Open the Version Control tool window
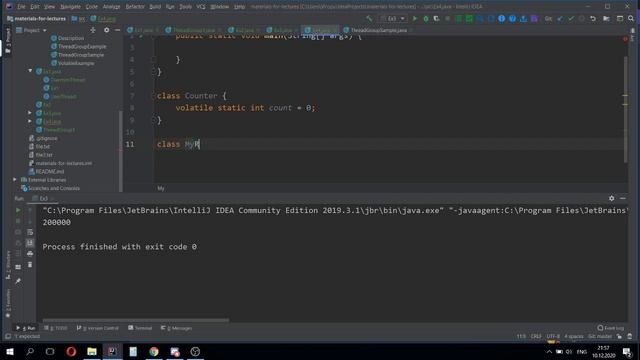This screenshot has width=640, height=360. click(98, 328)
